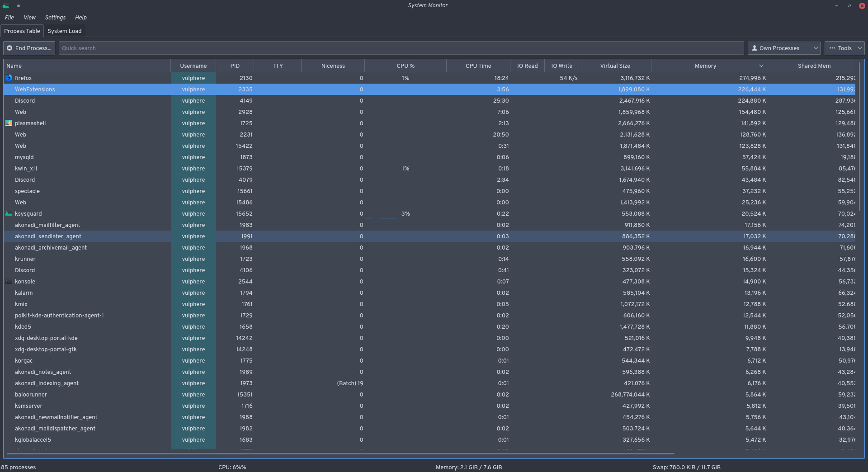Viewport: 868px width, 472px height.
Task: Select the spectacle process row
Action: (430, 191)
